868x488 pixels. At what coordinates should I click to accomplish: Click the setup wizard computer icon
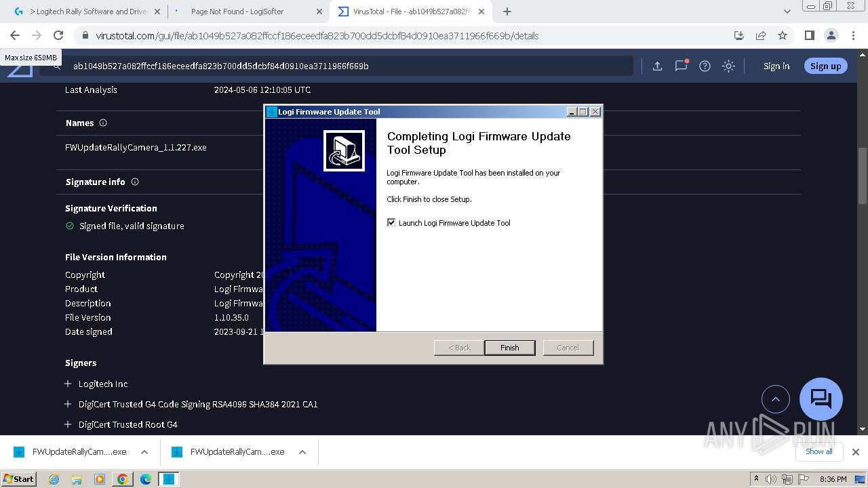point(344,150)
